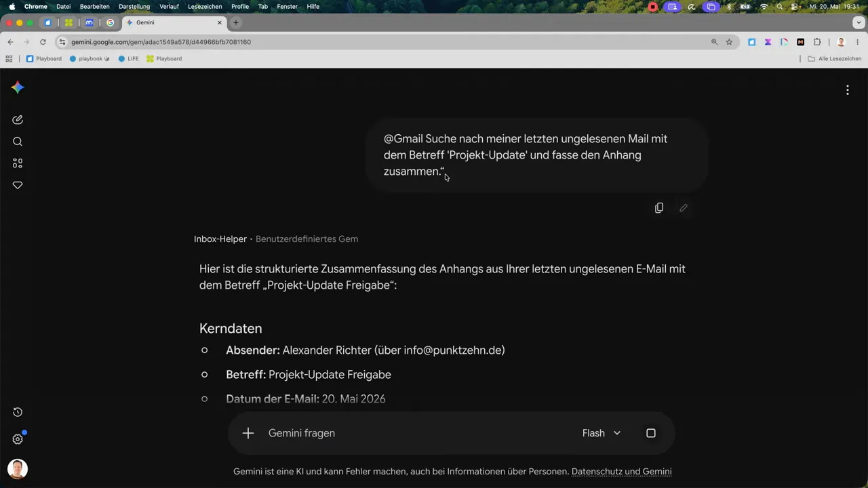Click the colorful D extension icon
This screenshot has width=868, height=488.
pos(784,42)
